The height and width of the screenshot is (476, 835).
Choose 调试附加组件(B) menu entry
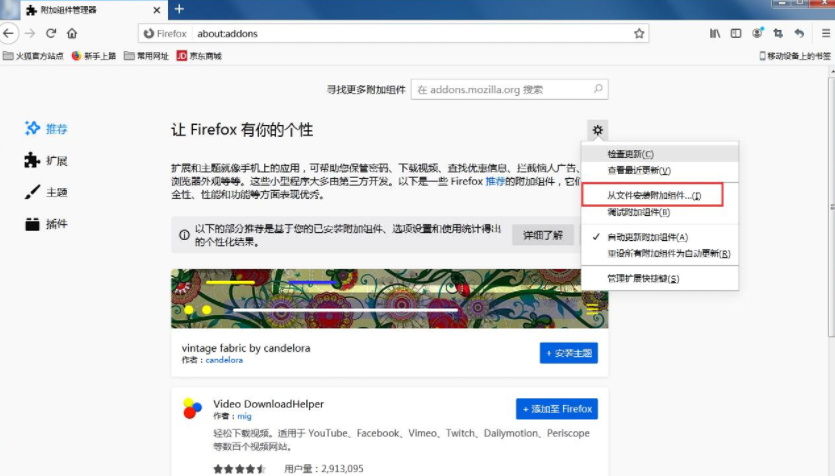660,212
